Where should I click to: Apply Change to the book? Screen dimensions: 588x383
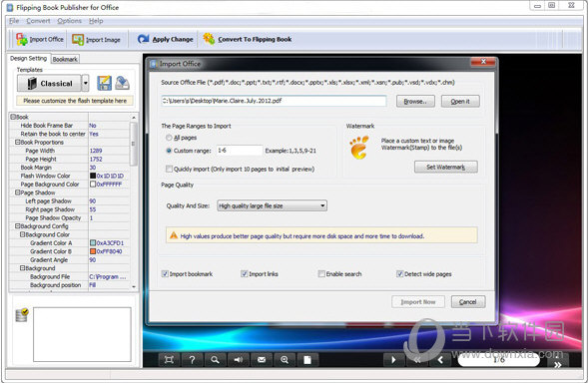[x=165, y=39]
